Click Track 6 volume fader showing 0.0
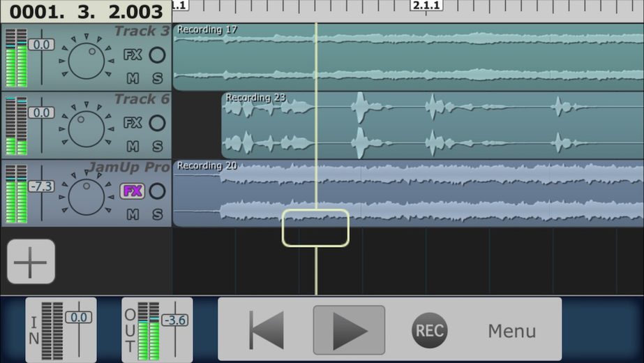644x363 pixels. pyautogui.click(x=41, y=112)
